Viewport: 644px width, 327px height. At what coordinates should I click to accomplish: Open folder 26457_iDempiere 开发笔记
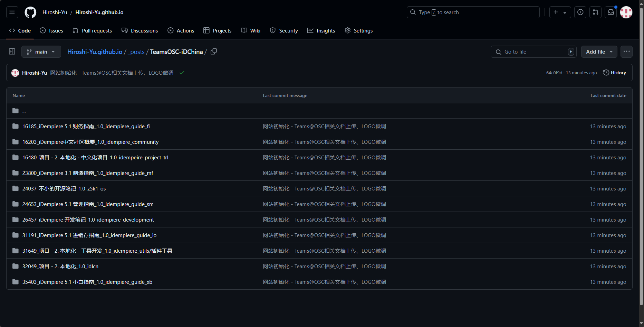(88, 220)
